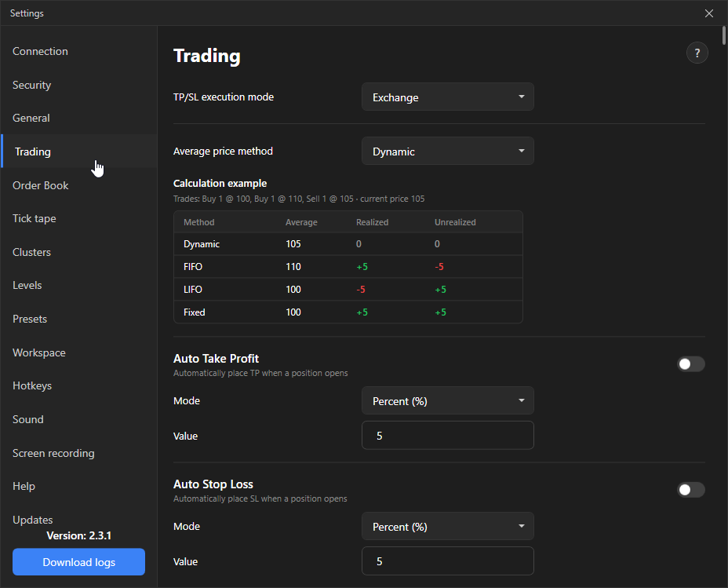728x588 pixels.
Task: Open the Average price method dropdown
Action: 448,151
